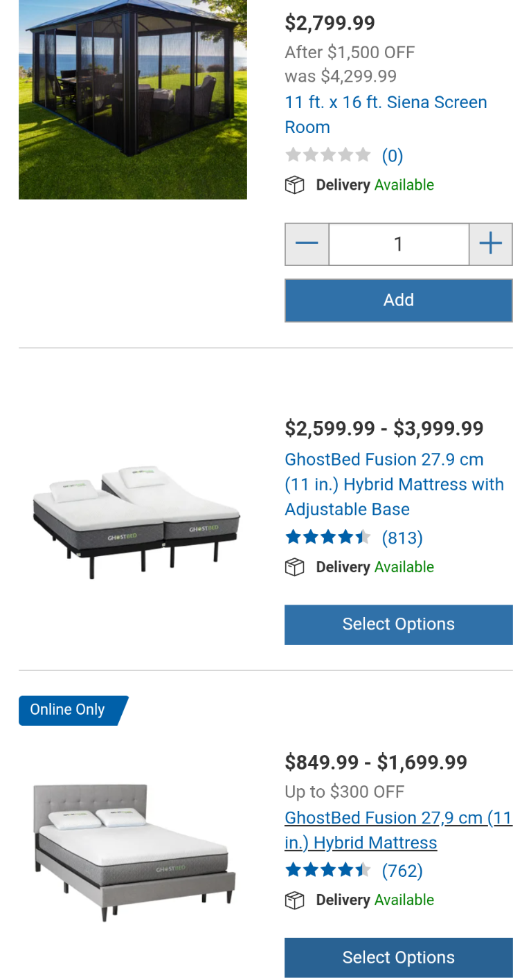
Task: Increase Siena Screen Room quantity with plus
Action: pos(490,244)
